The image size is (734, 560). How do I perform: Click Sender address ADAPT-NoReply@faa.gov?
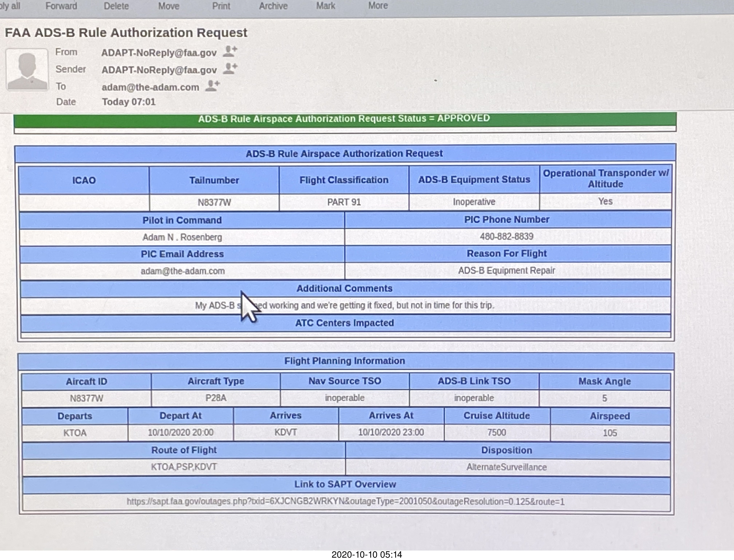(159, 70)
